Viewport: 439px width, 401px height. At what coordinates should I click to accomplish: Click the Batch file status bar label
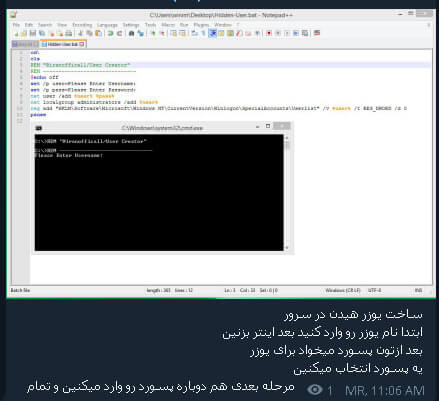pyautogui.click(x=20, y=290)
